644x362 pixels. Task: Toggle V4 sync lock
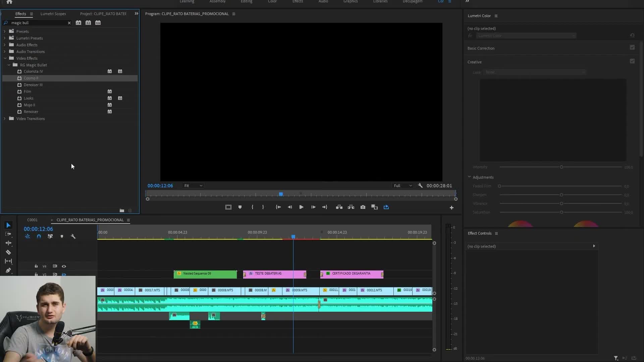55,266
